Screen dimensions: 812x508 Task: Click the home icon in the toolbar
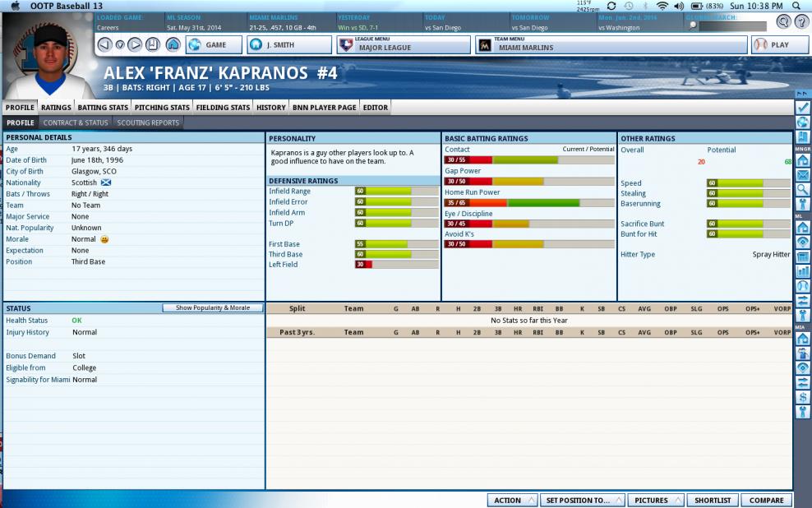pos(173,44)
